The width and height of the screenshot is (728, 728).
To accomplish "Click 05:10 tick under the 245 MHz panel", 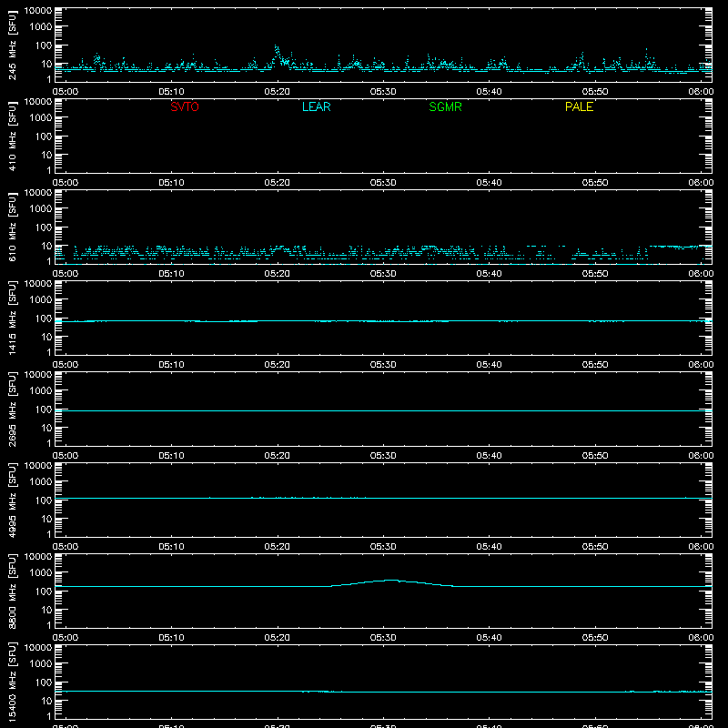I will [x=171, y=92].
